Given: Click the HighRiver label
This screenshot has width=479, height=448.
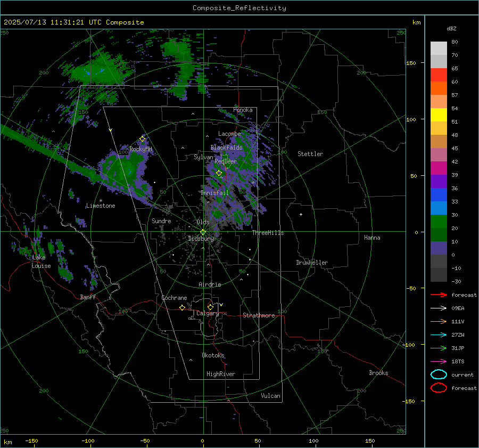Looking at the screenshot, I should pyautogui.click(x=221, y=374).
